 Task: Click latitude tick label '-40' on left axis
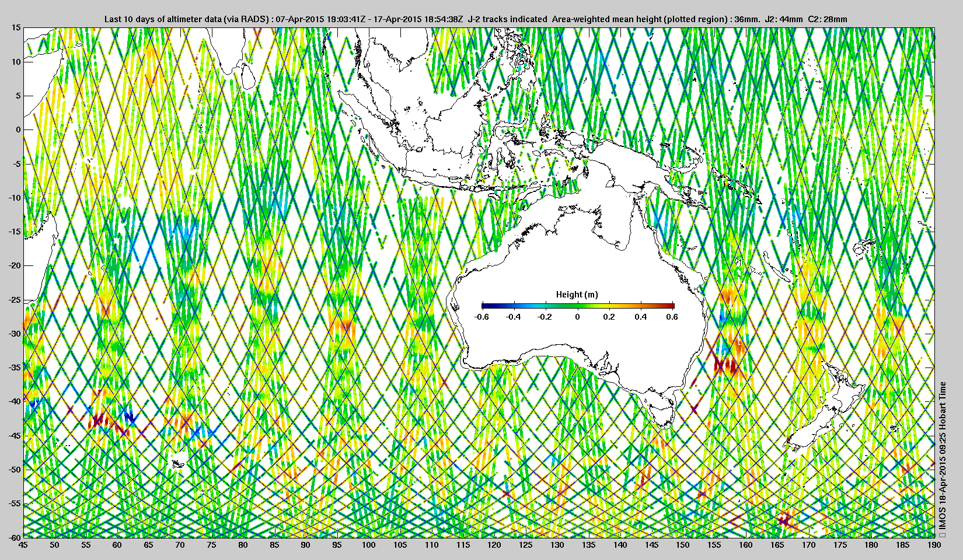click(15, 401)
